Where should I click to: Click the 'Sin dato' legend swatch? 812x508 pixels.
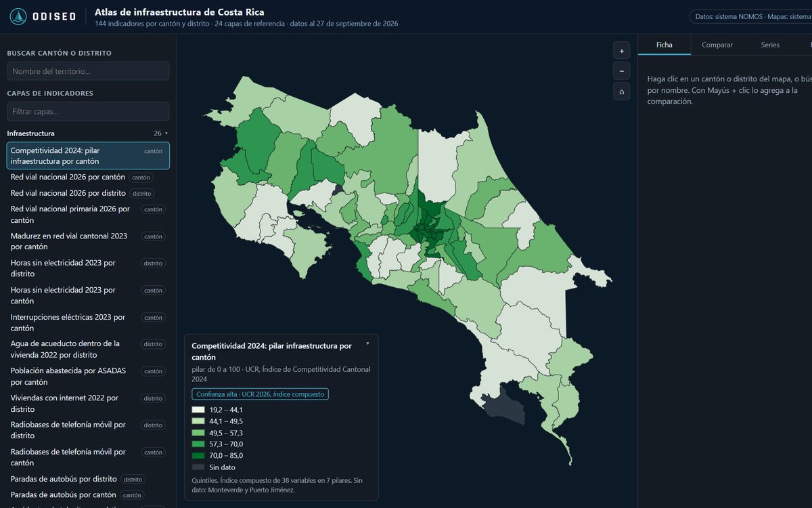point(198,467)
